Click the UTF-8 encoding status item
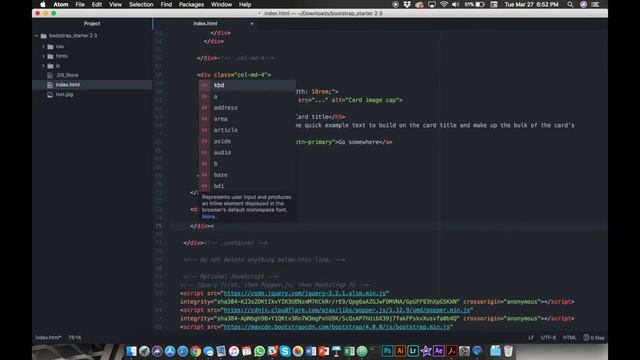640x360 pixels. 548,338
